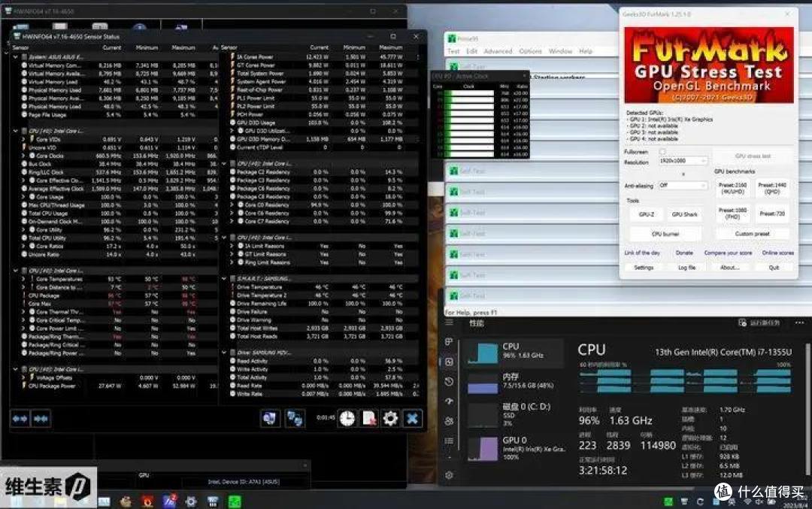
Task: Open HWiNFO remote center network icon
Action: click(270, 418)
